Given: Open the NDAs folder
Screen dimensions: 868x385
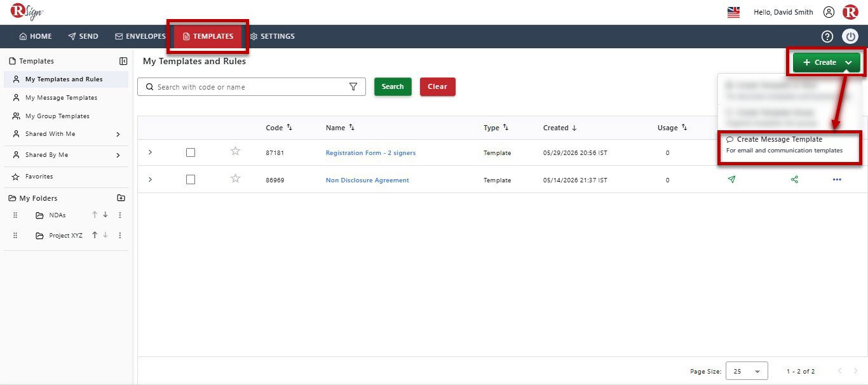Looking at the screenshot, I should pos(57,215).
